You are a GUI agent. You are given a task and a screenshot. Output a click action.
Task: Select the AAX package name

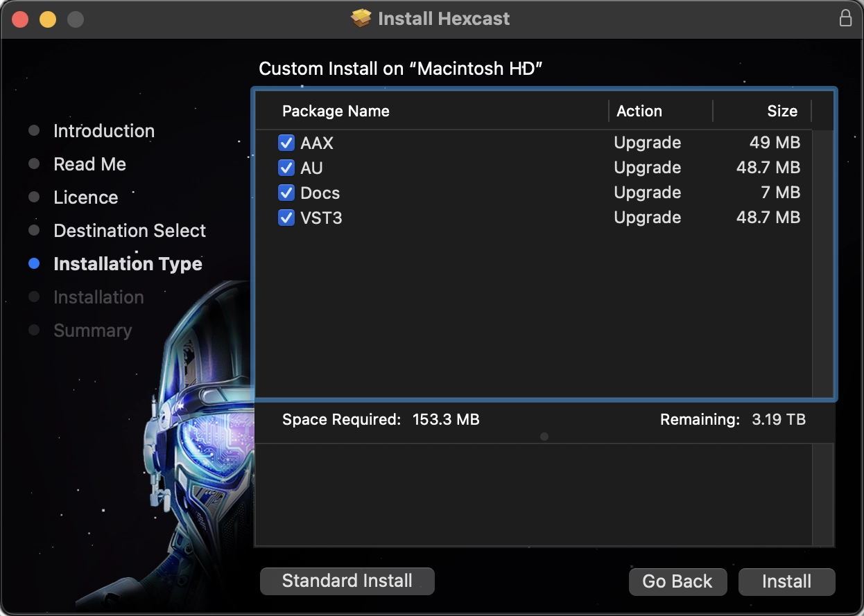(317, 143)
